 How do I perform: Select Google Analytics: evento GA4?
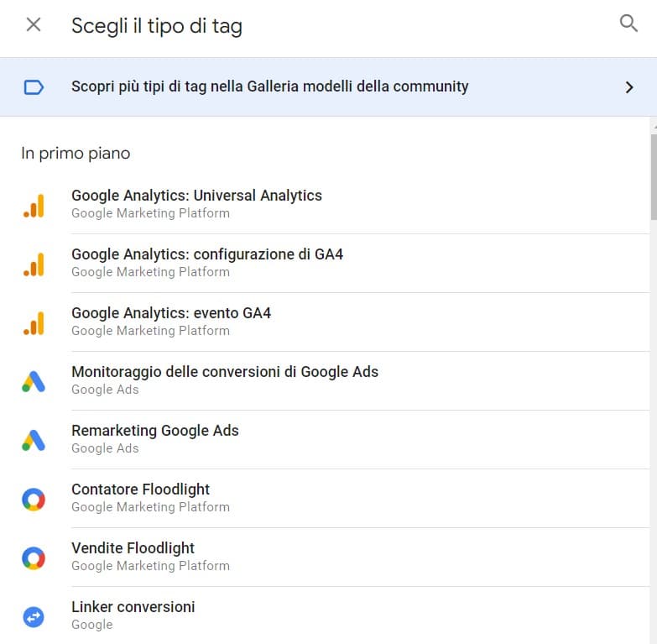point(171,313)
